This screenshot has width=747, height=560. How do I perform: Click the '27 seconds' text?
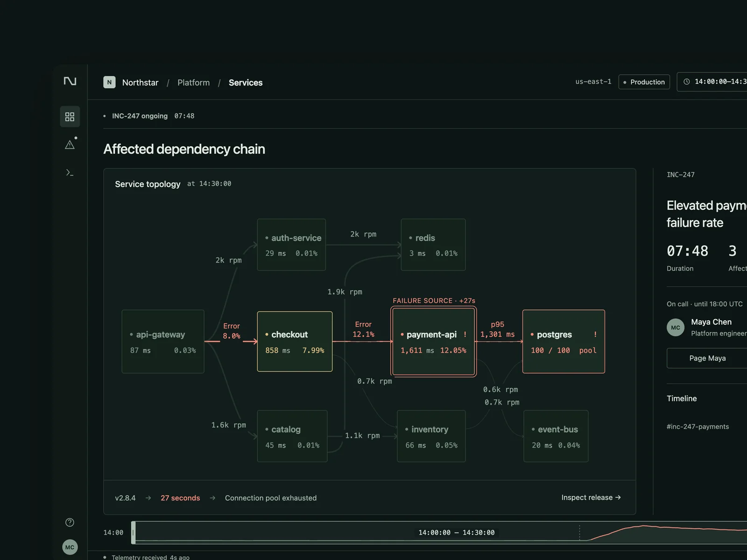180,498
